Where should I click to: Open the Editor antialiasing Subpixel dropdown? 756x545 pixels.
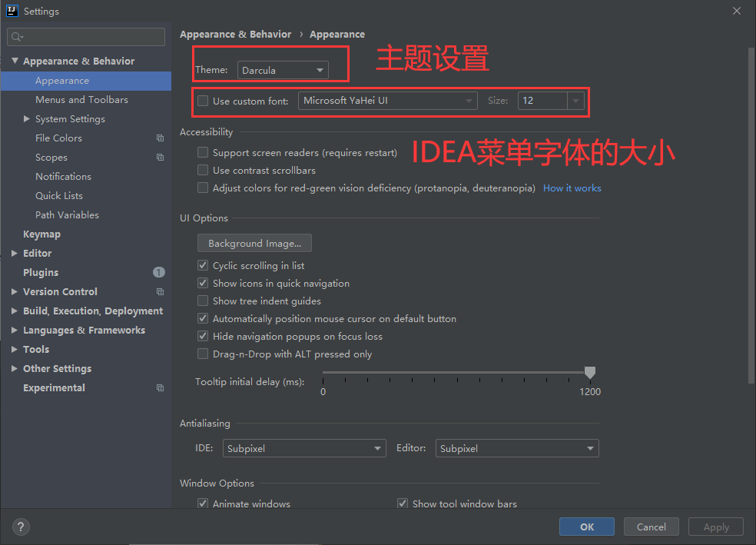(x=517, y=449)
